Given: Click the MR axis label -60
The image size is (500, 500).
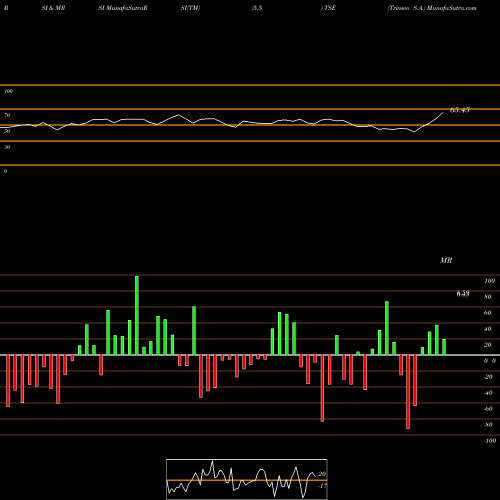Looking at the screenshot, I should [x=488, y=409].
